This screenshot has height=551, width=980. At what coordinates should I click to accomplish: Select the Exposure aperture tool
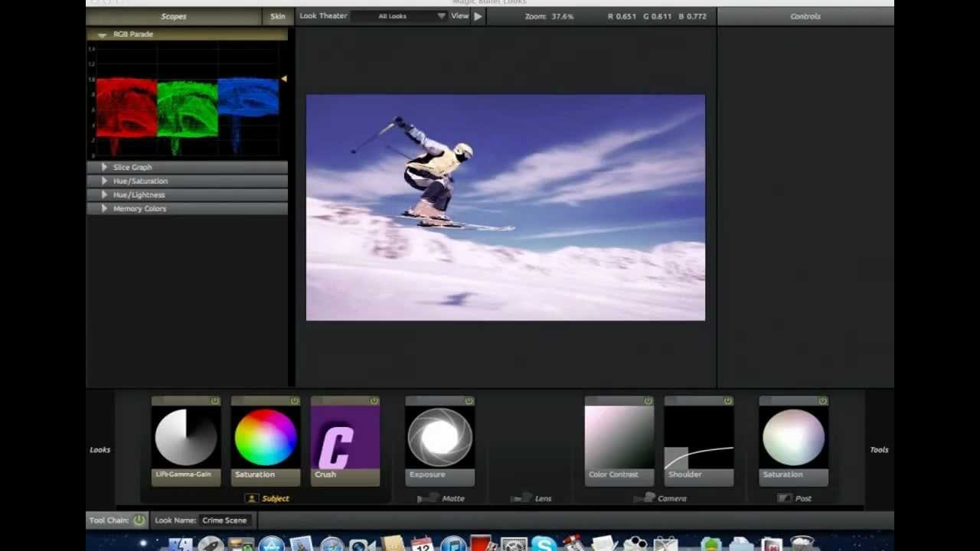point(439,442)
